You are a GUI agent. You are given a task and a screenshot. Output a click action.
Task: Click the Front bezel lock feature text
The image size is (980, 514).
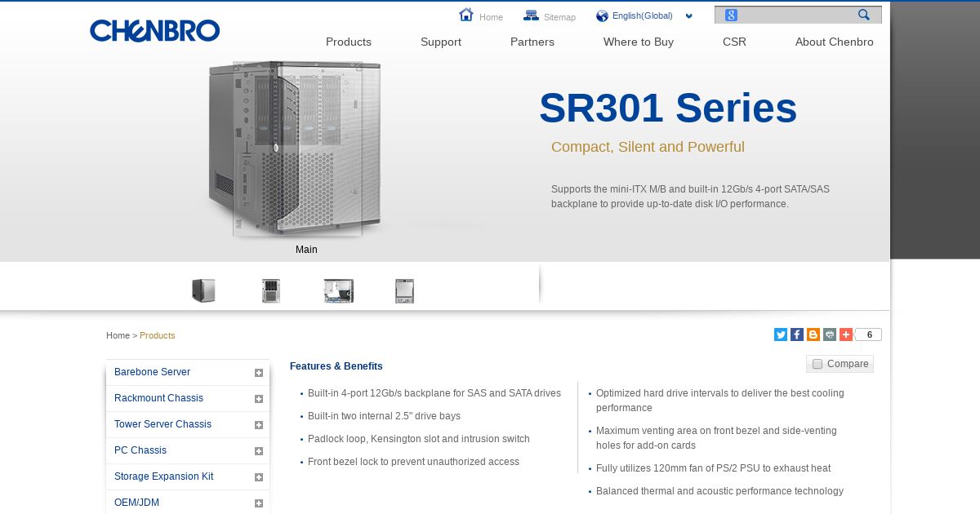(413, 462)
